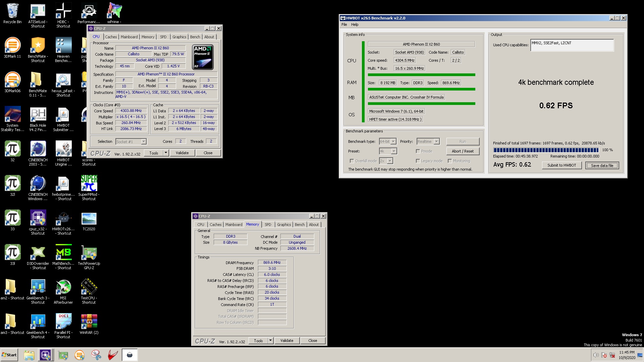Click Tools button in top CPU-Z
Image resolution: width=644 pixels, height=362 pixels.
tap(154, 153)
